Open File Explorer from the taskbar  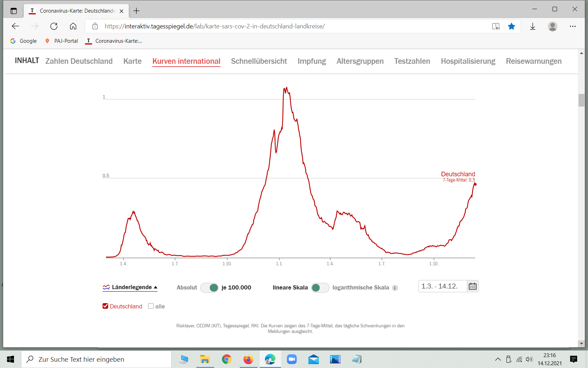coord(205,359)
